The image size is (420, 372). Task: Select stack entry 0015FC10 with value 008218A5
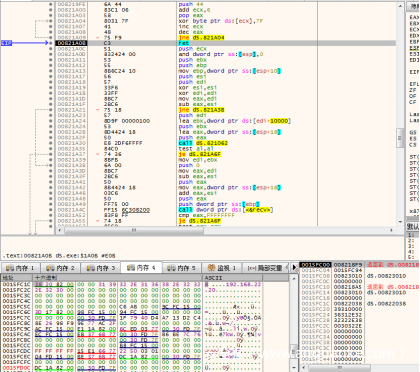[359, 287]
